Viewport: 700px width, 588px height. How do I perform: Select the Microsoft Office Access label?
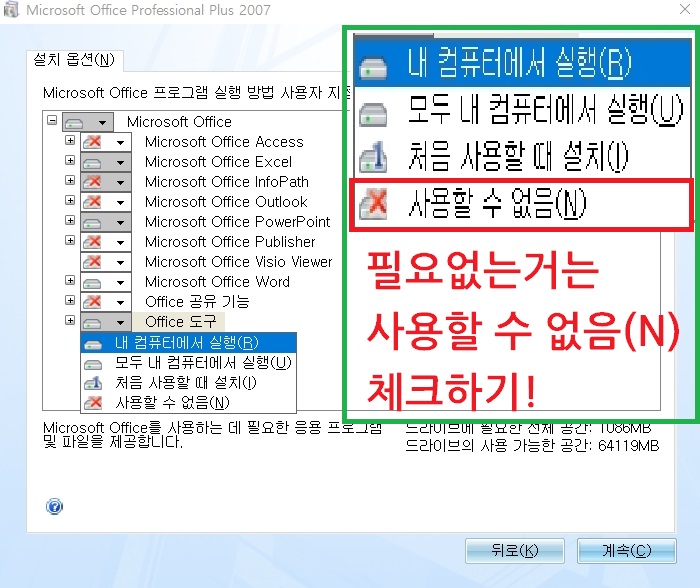224,142
